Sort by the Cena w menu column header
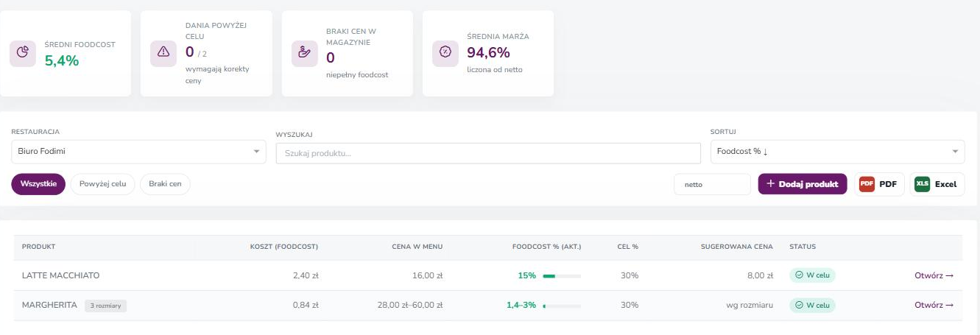Screen dimensions: 980x335 click(417, 247)
